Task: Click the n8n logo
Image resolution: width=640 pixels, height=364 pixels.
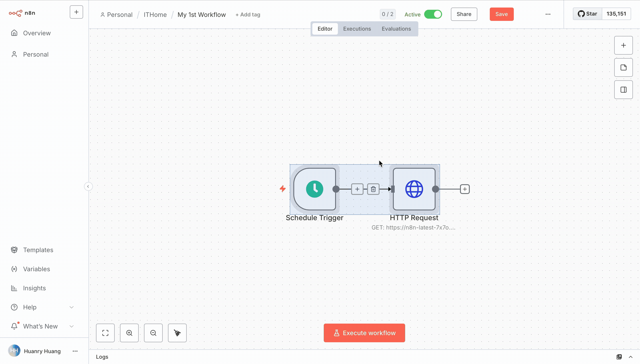Action: [22, 13]
